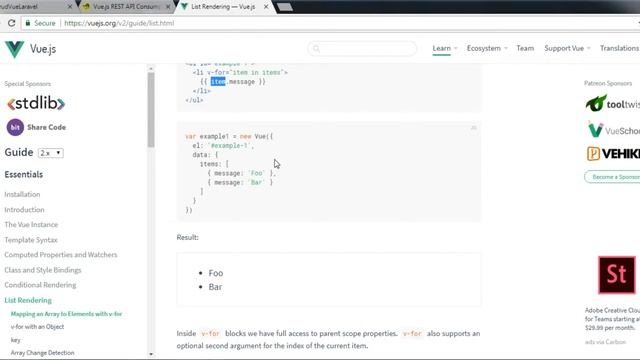The width and height of the screenshot is (640, 360).
Task: Click the sidebar scroll-down arrow
Action: 151,354
